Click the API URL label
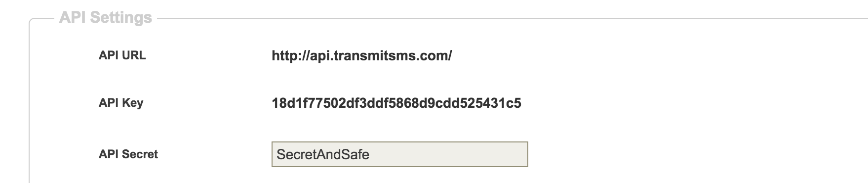 click(122, 55)
